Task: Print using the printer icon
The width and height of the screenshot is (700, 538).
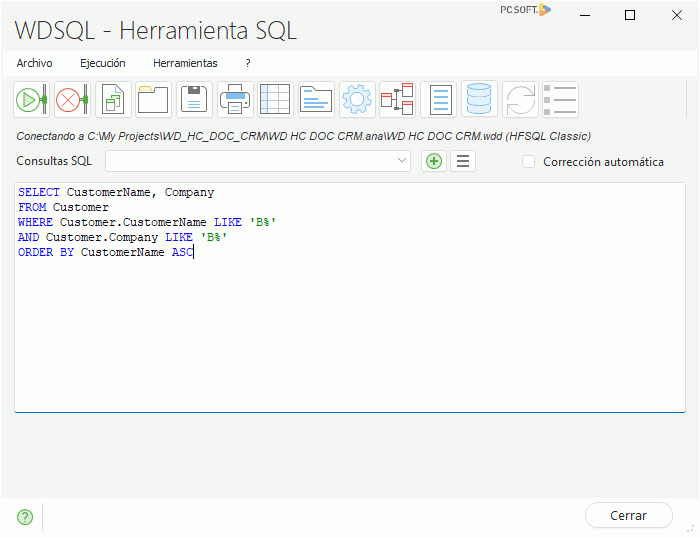Action: pos(235,100)
